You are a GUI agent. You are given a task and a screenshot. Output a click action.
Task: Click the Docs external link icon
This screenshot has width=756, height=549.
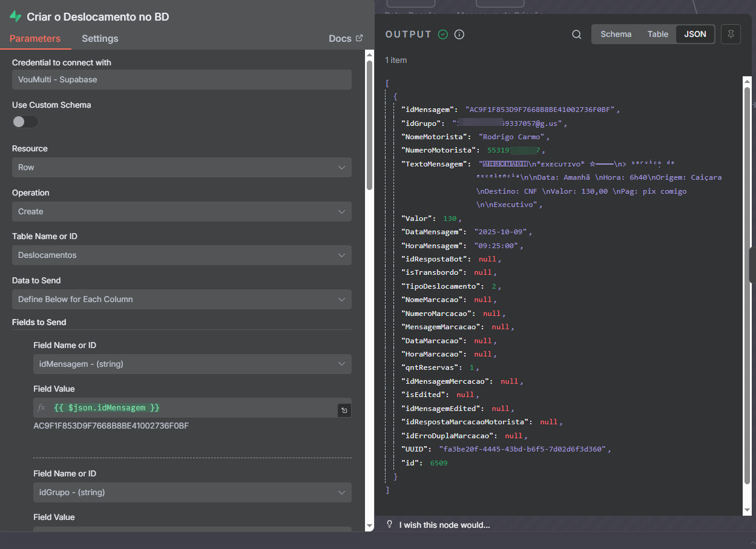(x=359, y=38)
